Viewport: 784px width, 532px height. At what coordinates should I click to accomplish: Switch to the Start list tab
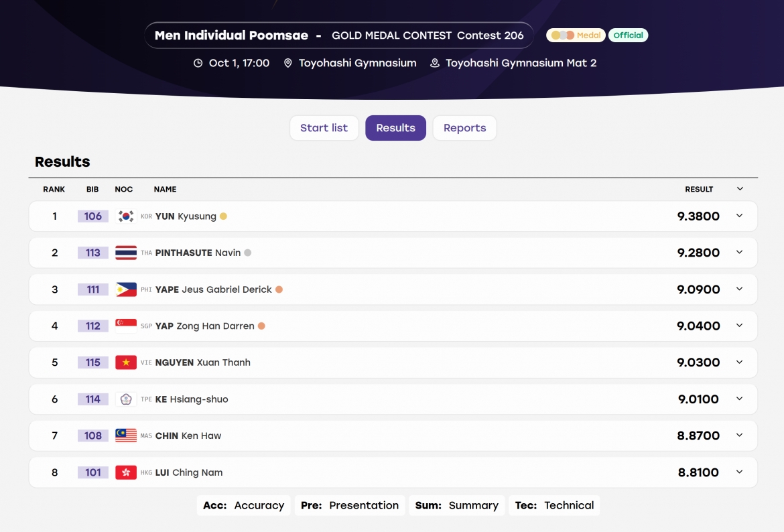click(324, 128)
